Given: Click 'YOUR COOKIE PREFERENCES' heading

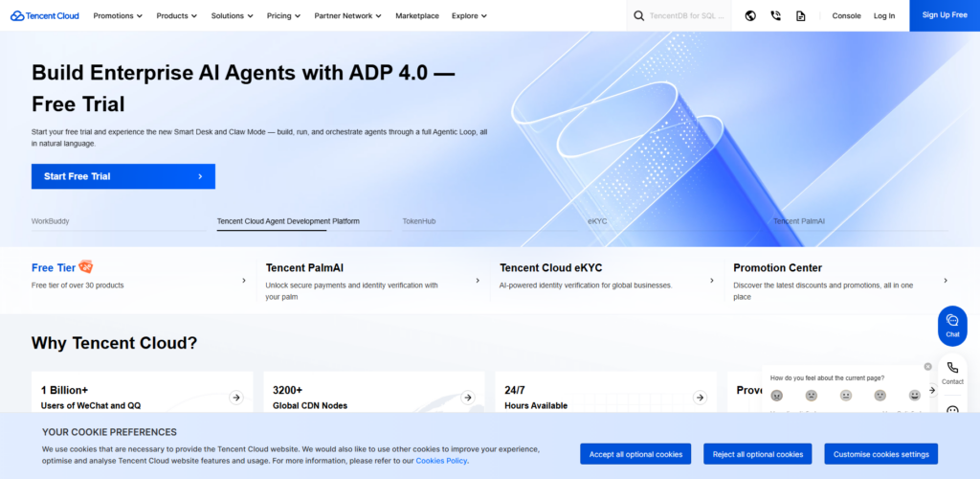Looking at the screenshot, I should pyautogui.click(x=109, y=432).
